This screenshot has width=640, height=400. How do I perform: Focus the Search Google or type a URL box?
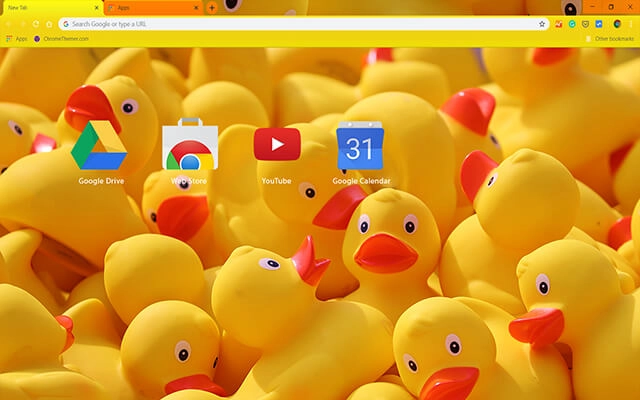tap(304, 24)
